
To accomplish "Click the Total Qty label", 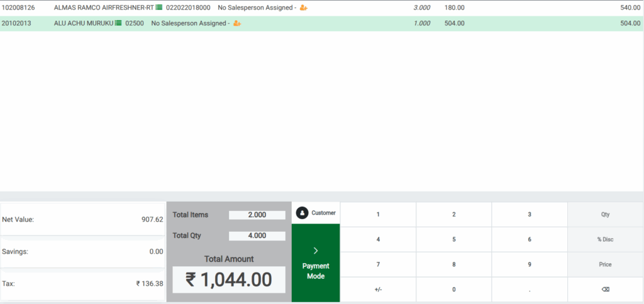I will tap(187, 236).
